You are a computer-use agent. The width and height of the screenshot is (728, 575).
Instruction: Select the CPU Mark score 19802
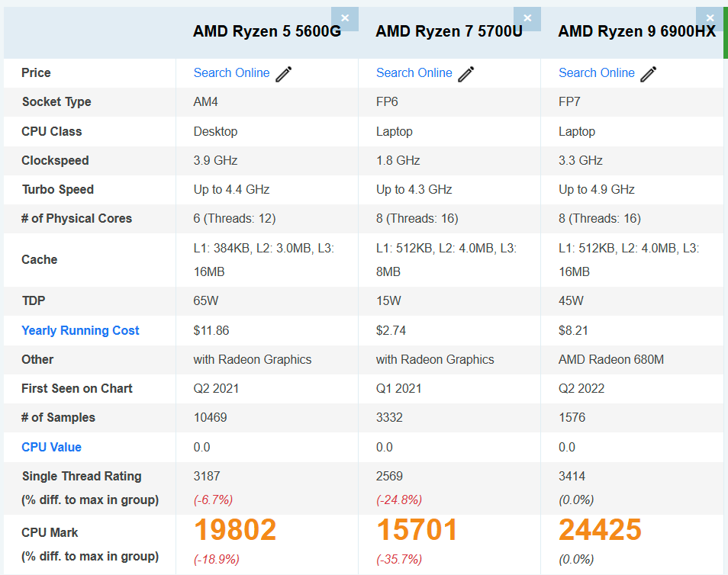pyautogui.click(x=235, y=529)
